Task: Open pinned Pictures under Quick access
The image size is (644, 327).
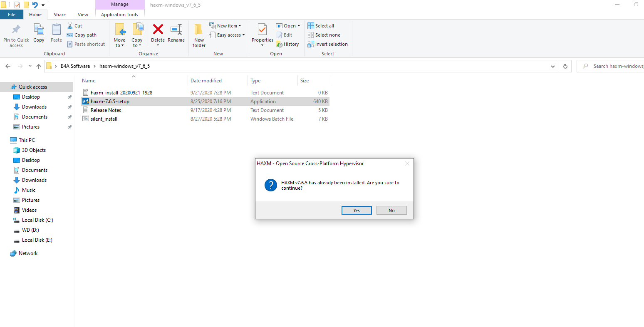Action: click(x=31, y=127)
